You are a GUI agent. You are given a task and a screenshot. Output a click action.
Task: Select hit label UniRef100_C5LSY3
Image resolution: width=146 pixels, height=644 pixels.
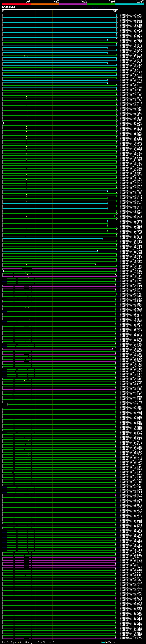click(131, 263)
